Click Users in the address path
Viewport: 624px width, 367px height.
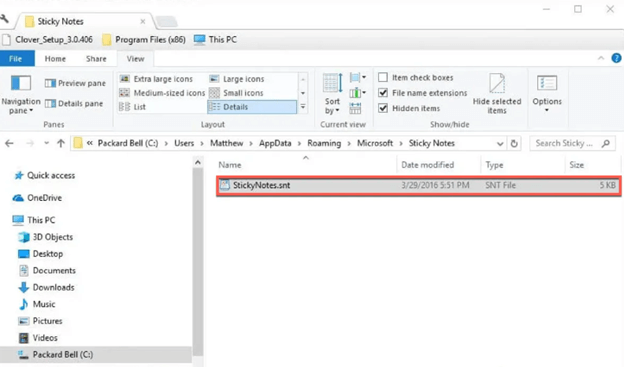coord(184,143)
